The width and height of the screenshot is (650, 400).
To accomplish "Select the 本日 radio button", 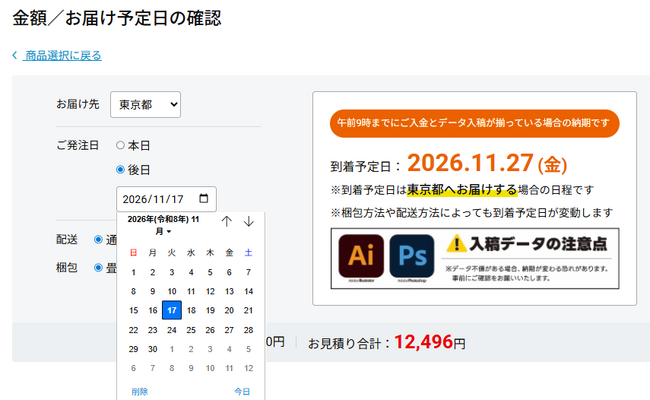I will [x=120, y=145].
